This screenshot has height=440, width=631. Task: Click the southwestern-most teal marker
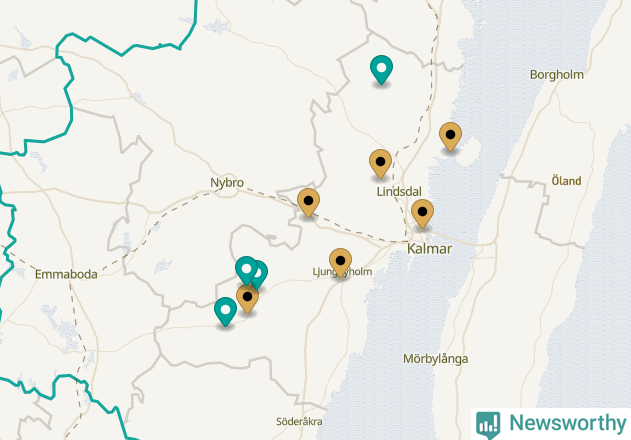tap(225, 312)
